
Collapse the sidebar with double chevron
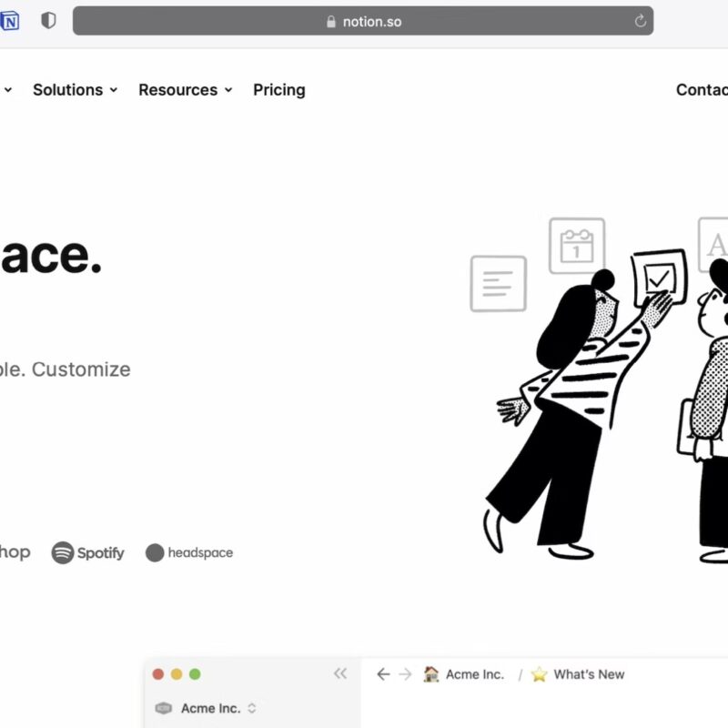[x=340, y=673]
